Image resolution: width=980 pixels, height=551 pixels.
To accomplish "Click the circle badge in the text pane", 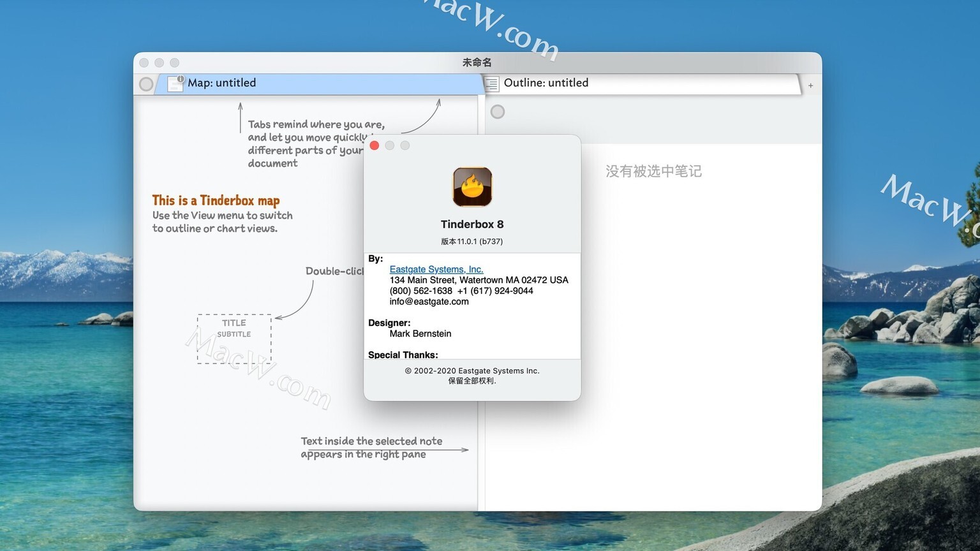I will (x=498, y=112).
